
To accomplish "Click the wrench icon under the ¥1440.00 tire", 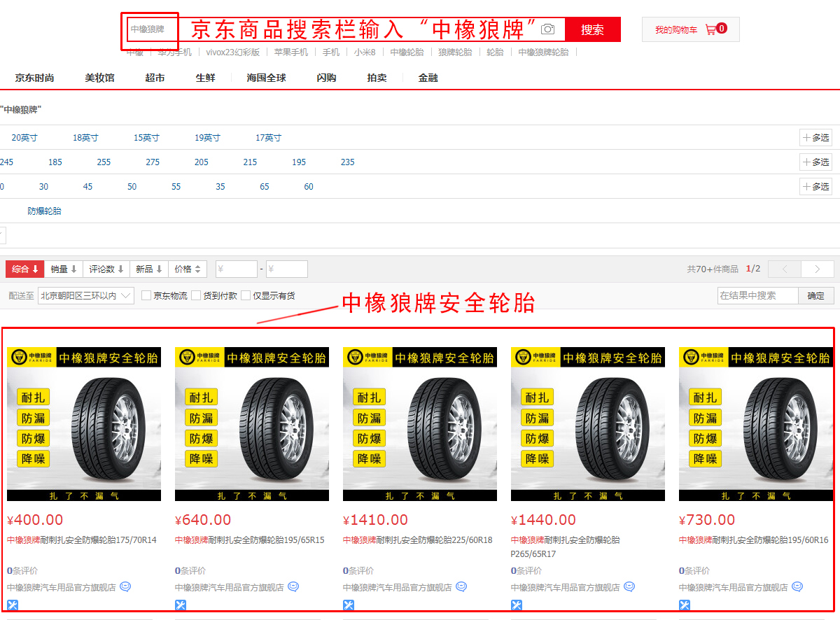I will (x=517, y=605).
